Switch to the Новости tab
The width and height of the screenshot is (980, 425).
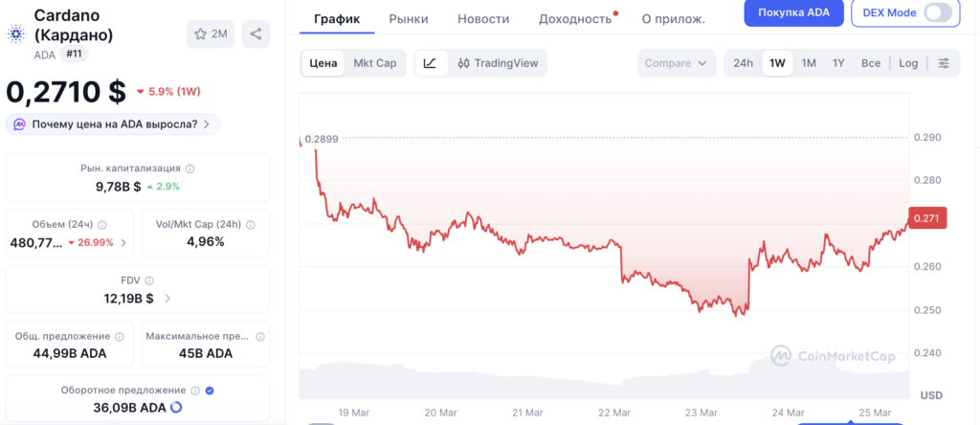[x=483, y=18]
